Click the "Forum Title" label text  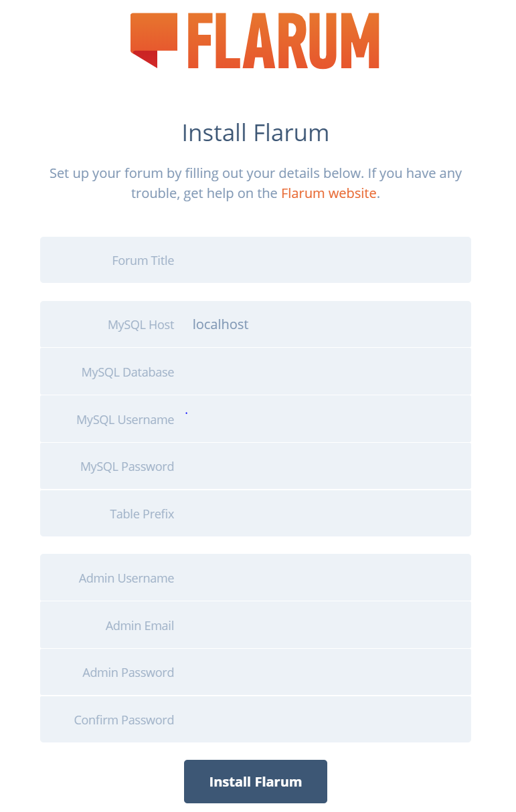143,261
